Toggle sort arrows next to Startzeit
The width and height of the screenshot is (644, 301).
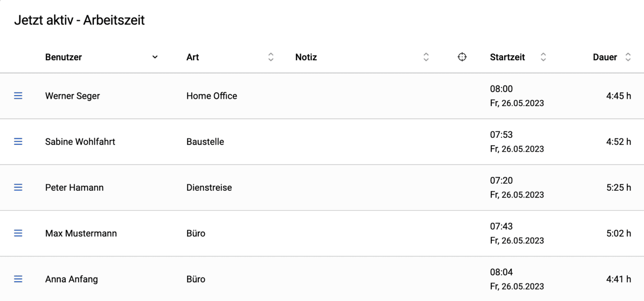(543, 57)
